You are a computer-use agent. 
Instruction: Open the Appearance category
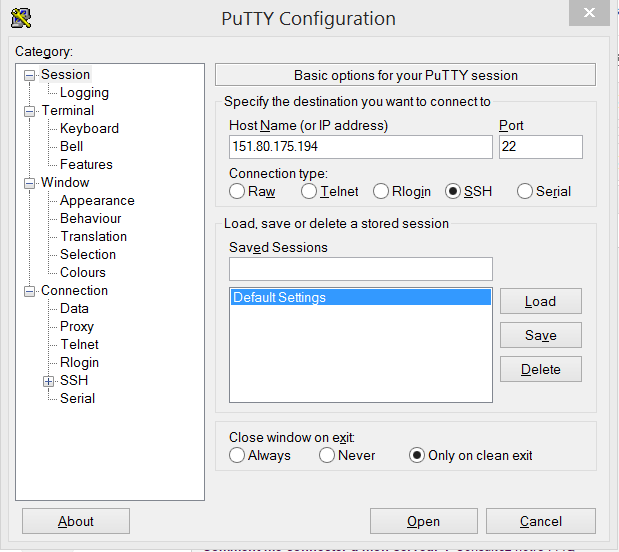(97, 201)
